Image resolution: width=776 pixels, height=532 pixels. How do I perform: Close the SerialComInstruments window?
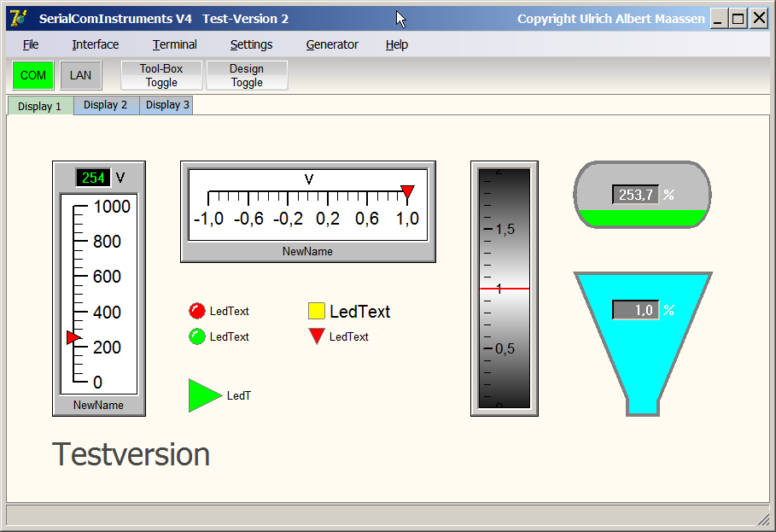click(x=759, y=19)
